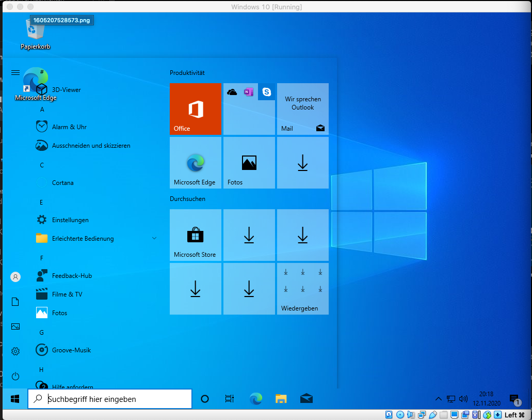The width and height of the screenshot is (532, 420).
Task: Click the letter G group header
Action: (x=42, y=333)
